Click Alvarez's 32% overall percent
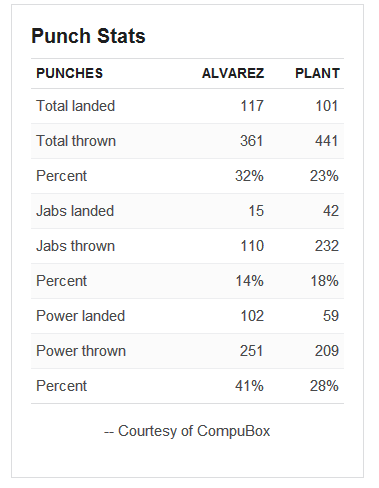 [x=249, y=176]
